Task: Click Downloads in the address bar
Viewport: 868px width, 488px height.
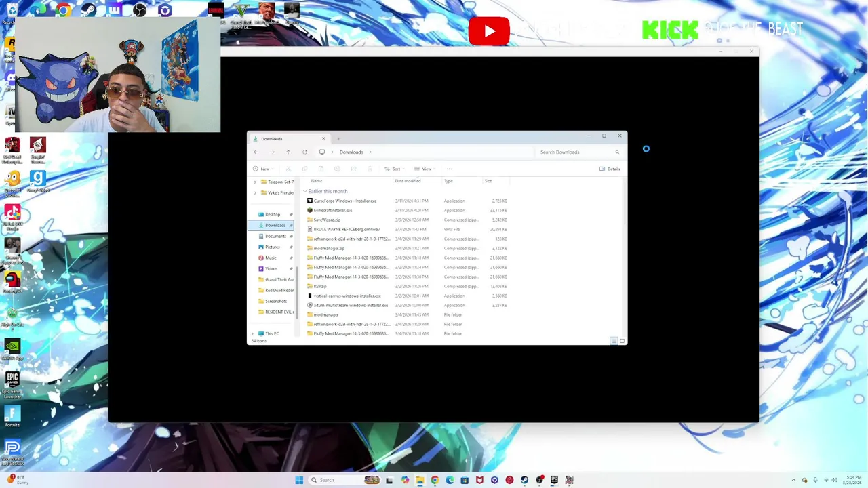Action: coord(351,152)
